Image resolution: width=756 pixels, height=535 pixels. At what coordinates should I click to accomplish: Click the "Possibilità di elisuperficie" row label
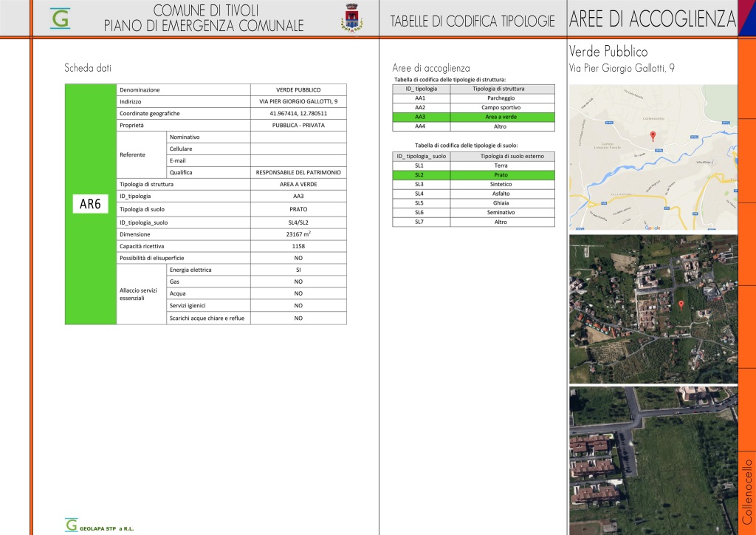point(152,258)
